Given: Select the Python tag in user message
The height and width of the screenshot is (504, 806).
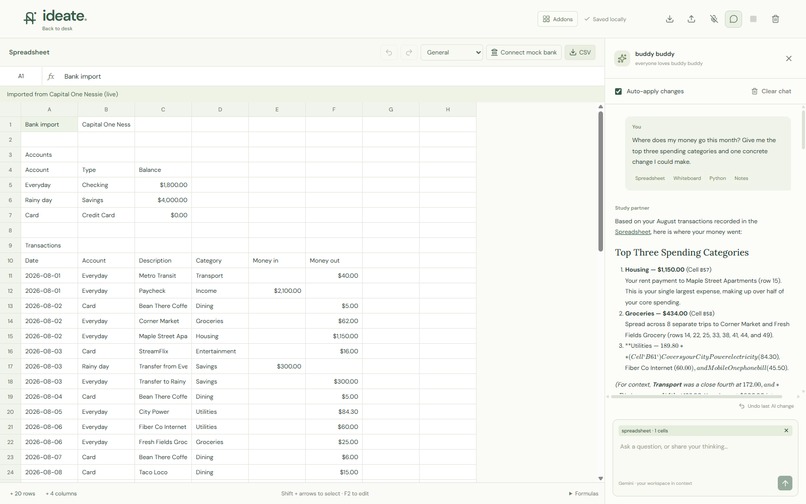Looking at the screenshot, I should pos(718,178).
